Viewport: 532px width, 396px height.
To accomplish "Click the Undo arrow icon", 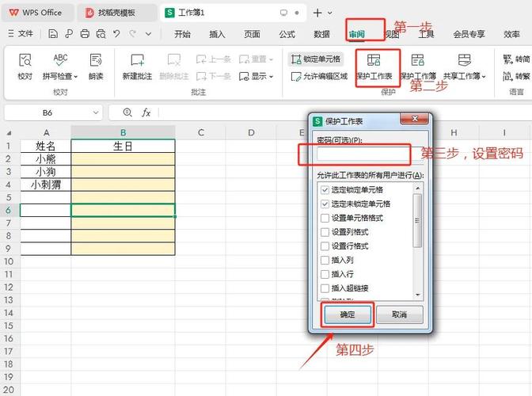I will tap(116, 33).
